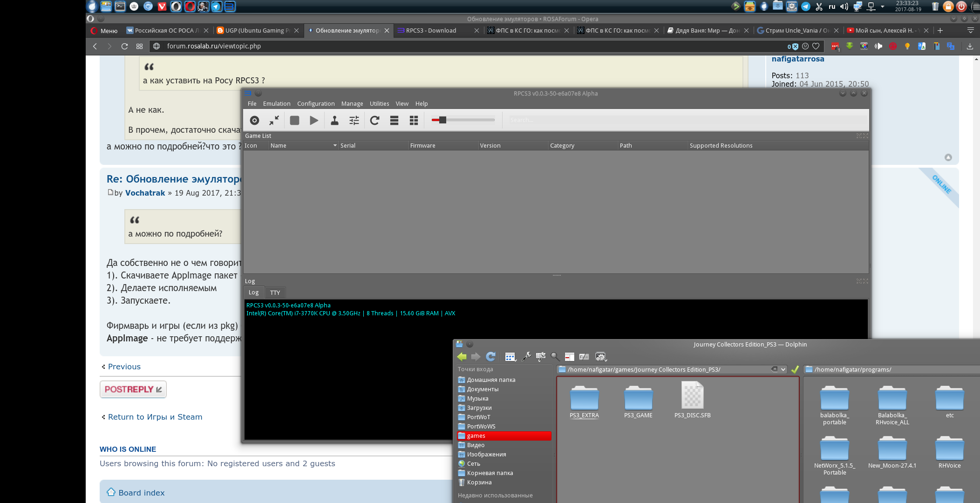
Task: Open Dolphin view mode dropdown icon
Action: pos(510,357)
